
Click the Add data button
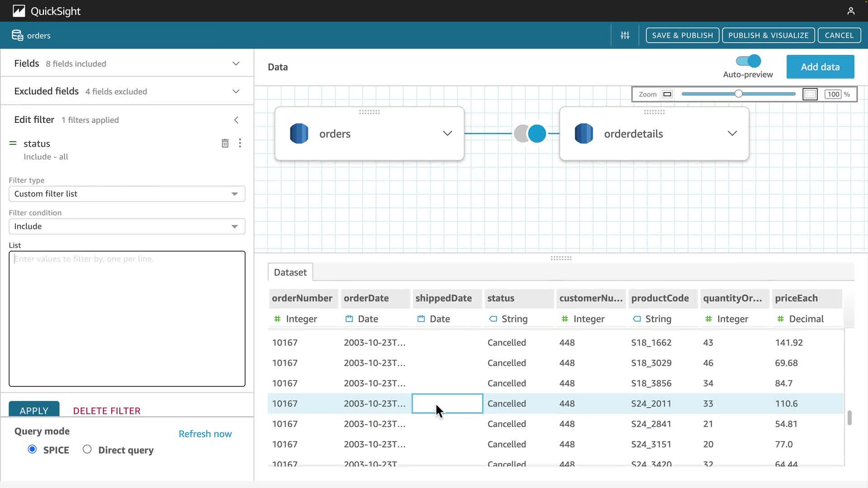pos(820,67)
